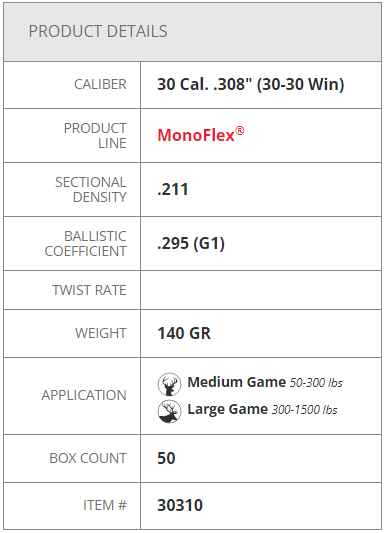Image resolution: width=385 pixels, height=533 pixels.
Task: Click the PRODUCT LINE label
Action: [95, 136]
